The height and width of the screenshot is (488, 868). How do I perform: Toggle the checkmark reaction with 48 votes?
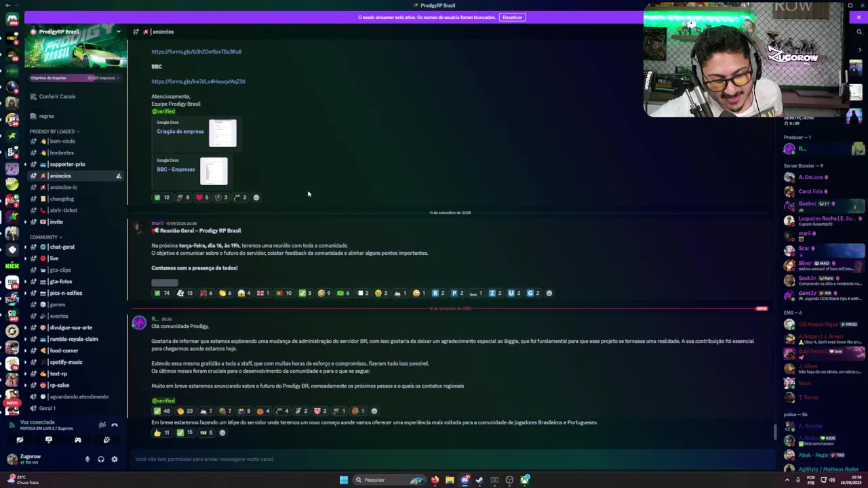pos(162,411)
